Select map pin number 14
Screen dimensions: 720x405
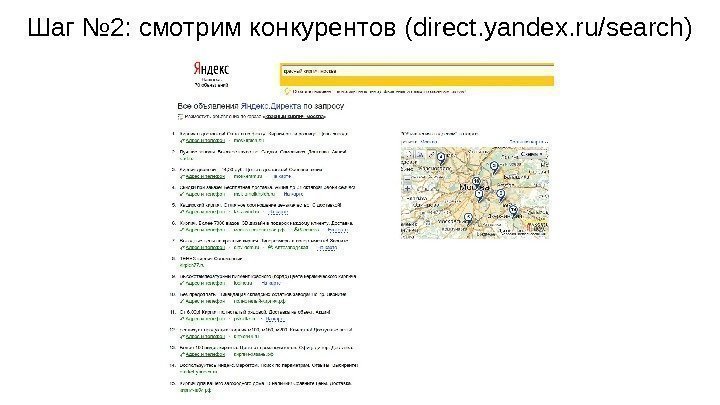point(513,211)
